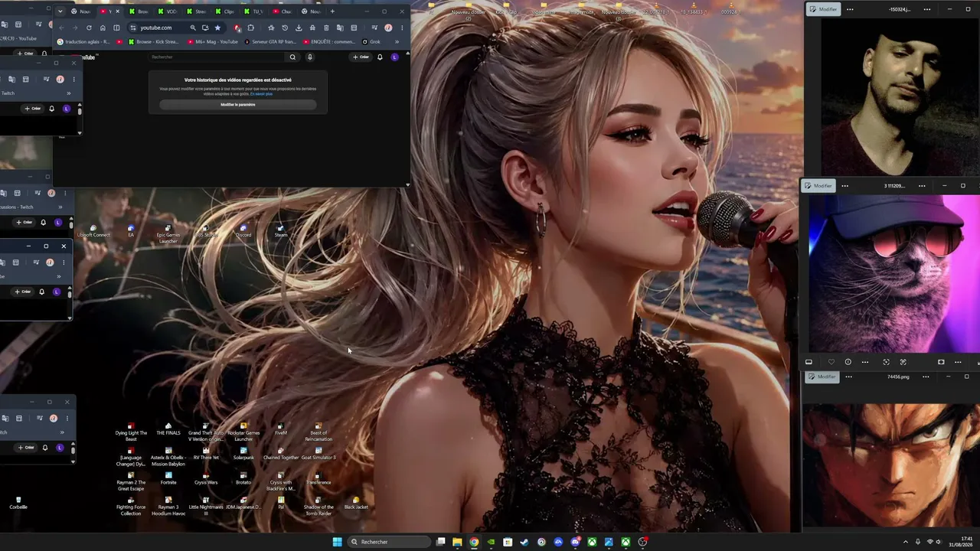Open the 'L' account avatar beside the search bar

pos(394,57)
